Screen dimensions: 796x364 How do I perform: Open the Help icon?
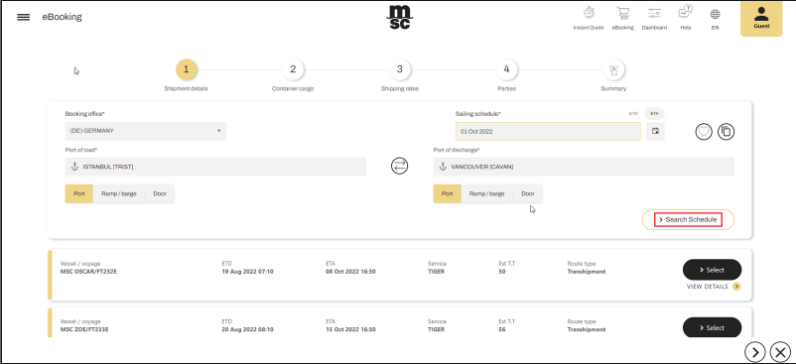coord(685,18)
